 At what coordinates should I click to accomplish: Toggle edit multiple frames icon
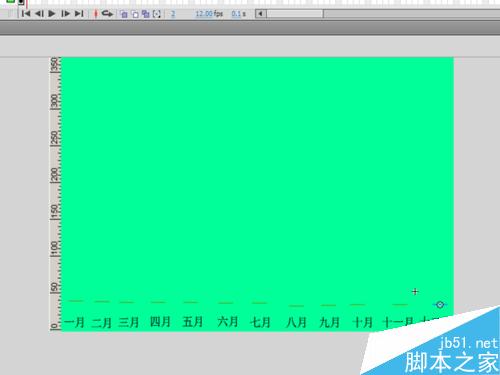click(146, 14)
